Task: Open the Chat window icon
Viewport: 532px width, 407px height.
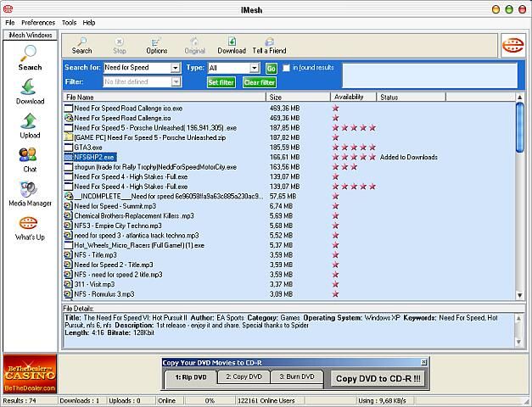Action: pos(29,159)
